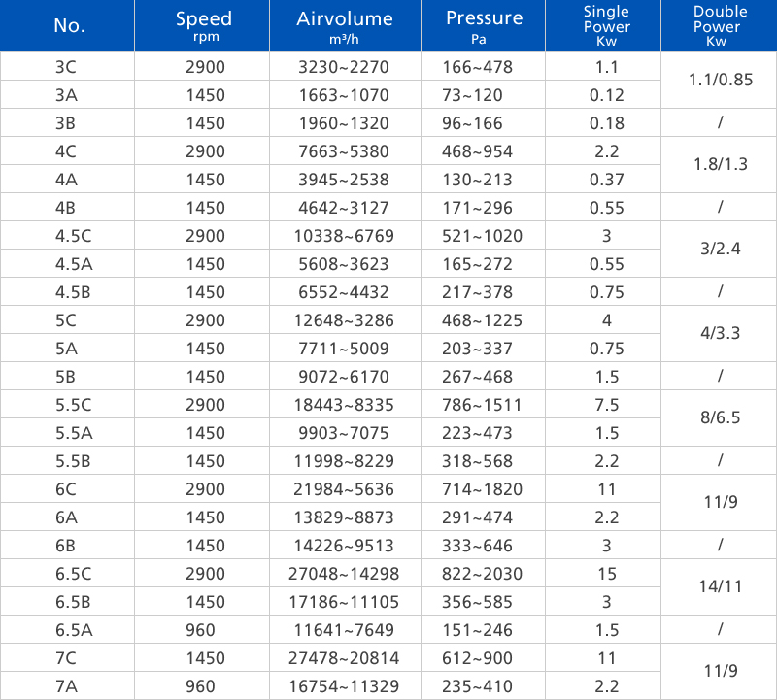
Task: Click pressure value 822~2030
Action: 483,574
